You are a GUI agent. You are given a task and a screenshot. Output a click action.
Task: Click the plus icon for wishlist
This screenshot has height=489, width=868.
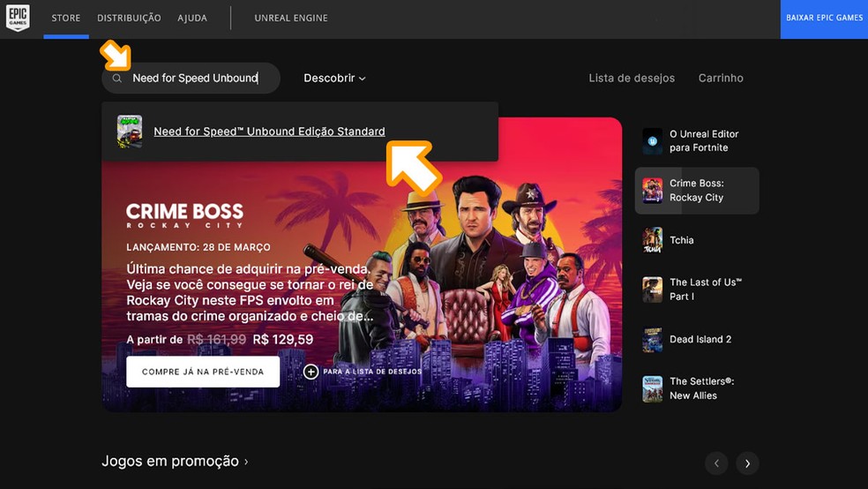click(x=311, y=372)
